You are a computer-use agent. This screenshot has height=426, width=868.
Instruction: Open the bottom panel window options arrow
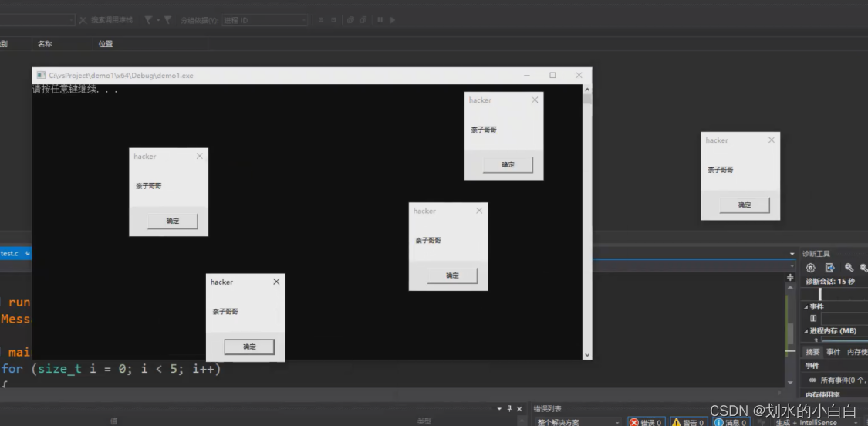click(x=499, y=409)
